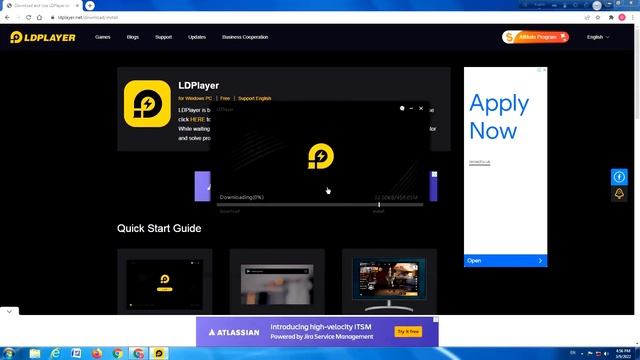Screen dimensions: 640x360
Task: Open the Windows Start button
Action: (x=9, y=353)
